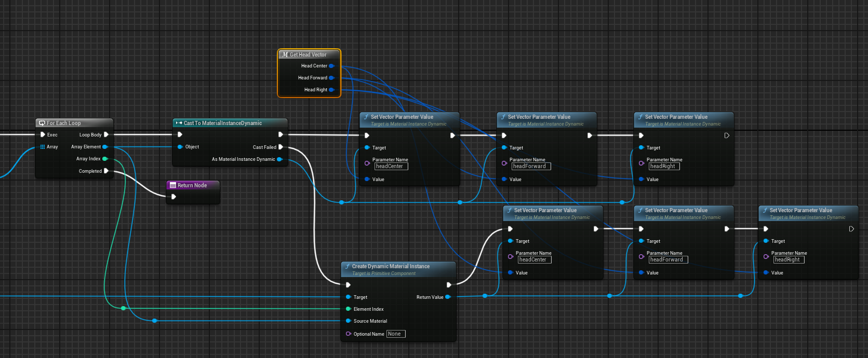Select the Get Head Vector node title
Image resolution: width=868 pixels, height=358 pixels.
(309, 54)
